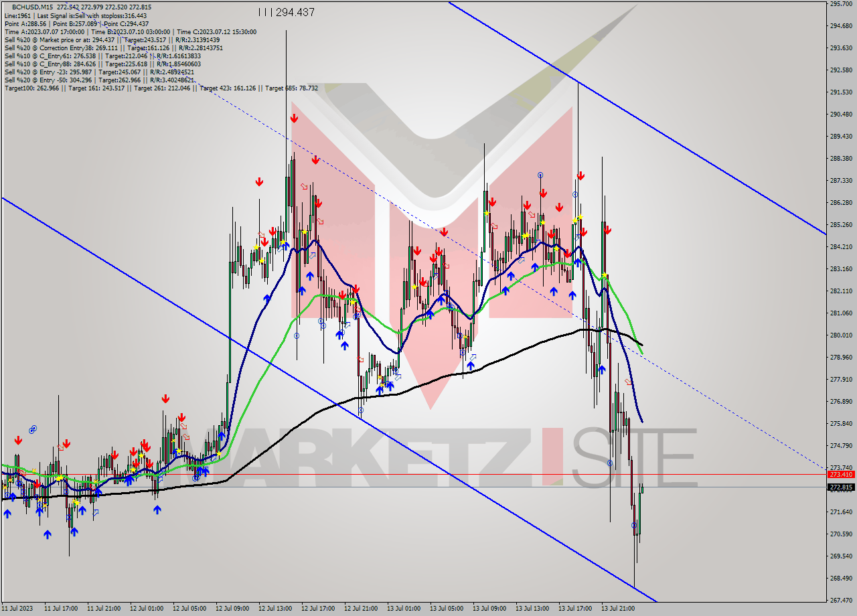Click the '11 Jul 21:00' time axis label
The width and height of the screenshot is (857, 616).
click(x=104, y=609)
